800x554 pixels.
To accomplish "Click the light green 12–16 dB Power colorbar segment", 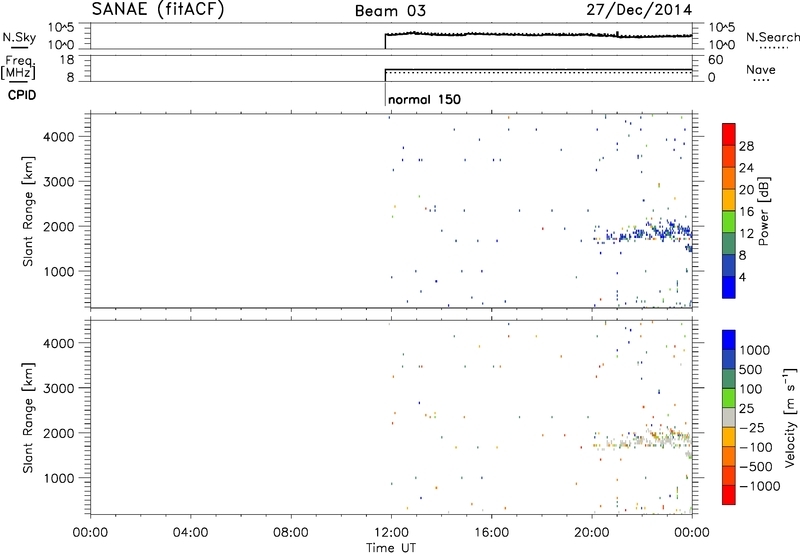I will 729,221.
